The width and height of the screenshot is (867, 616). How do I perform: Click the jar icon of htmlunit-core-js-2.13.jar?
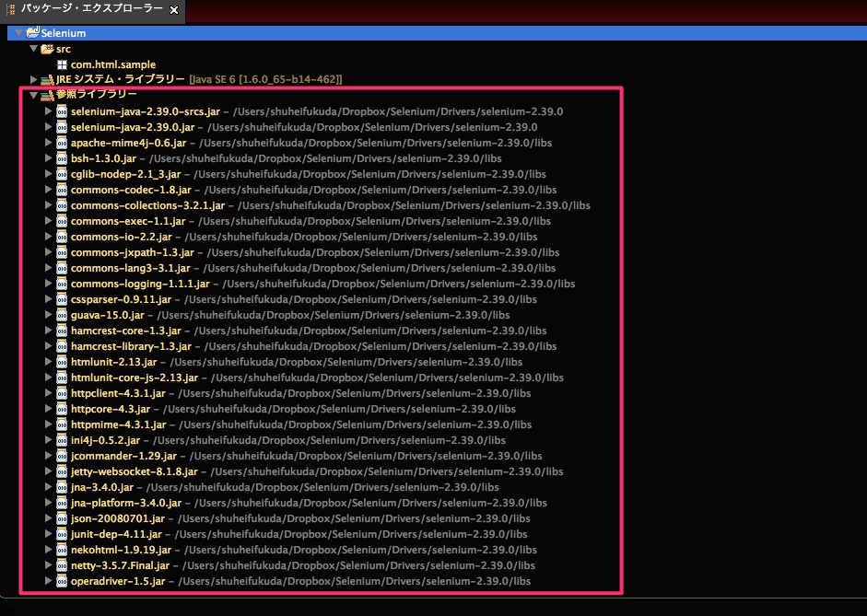point(62,378)
